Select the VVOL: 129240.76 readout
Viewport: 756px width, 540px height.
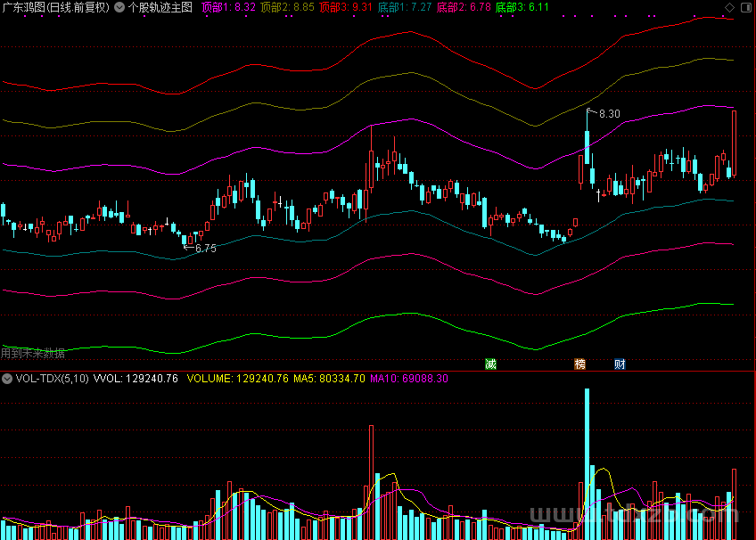click(x=136, y=379)
